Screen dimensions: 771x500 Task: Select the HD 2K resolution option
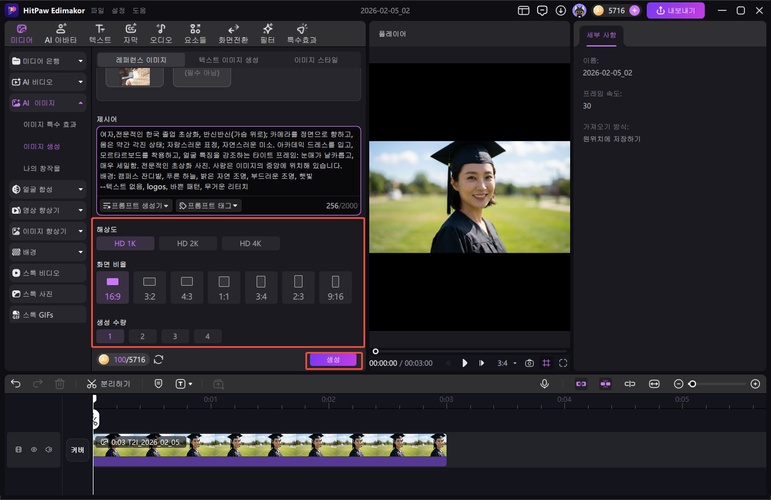pyautogui.click(x=187, y=243)
